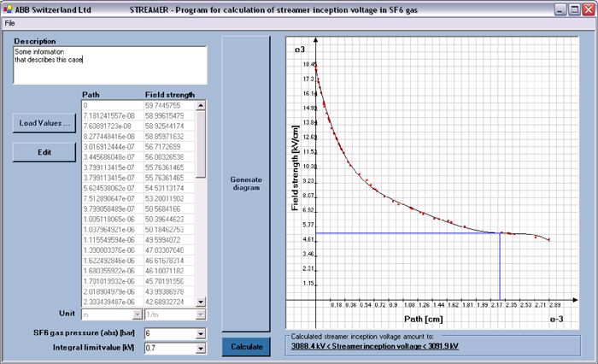This screenshot has width=598, height=364.
Task: Maximize the STREAMER window
Action: click(574, 9)
